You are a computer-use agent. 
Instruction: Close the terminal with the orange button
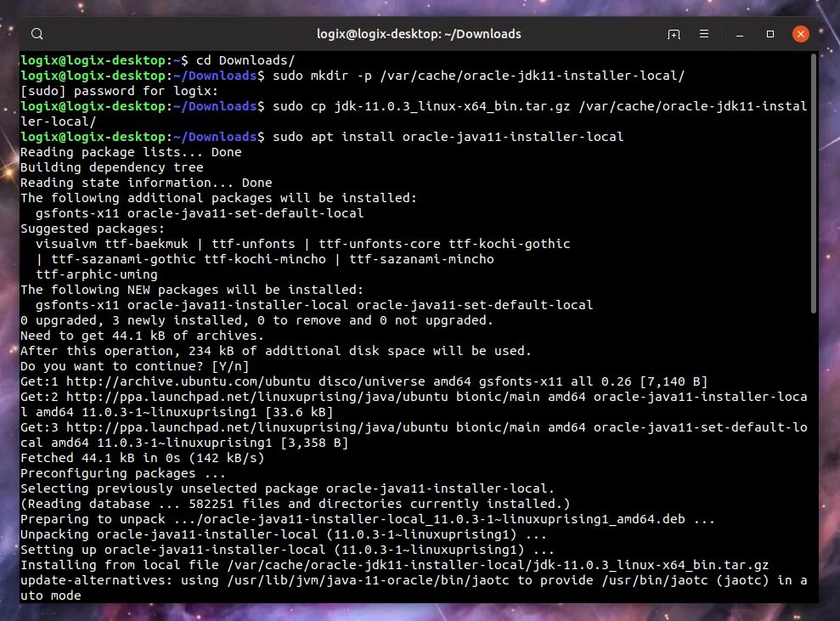coord(801,34)
